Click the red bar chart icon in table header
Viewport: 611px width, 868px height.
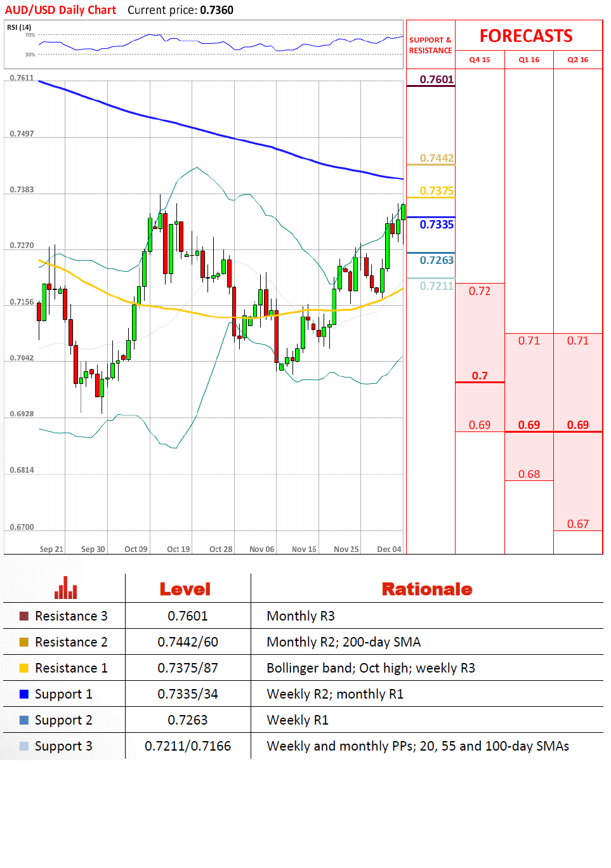point(65,588)
